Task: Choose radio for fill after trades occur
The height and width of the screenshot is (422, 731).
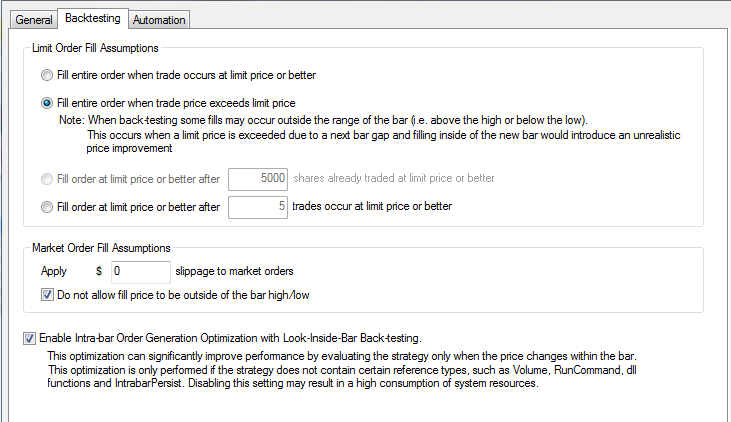Action: pyautogui.click(x=47, y=207)
